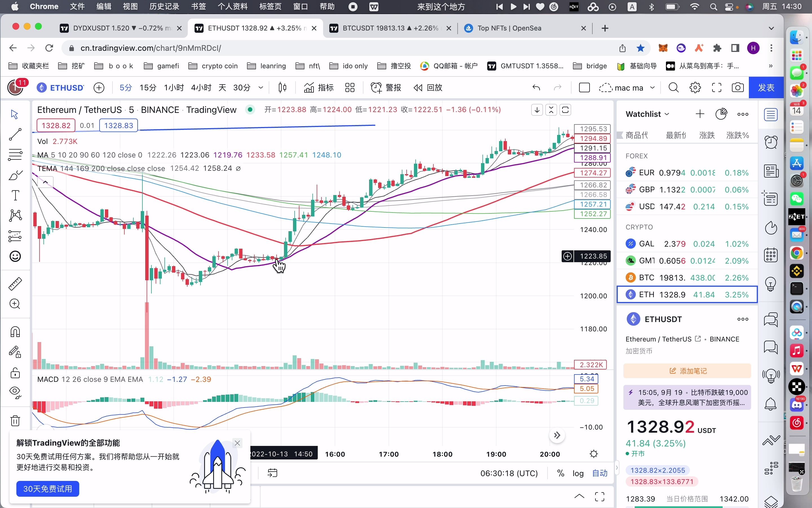Expand the bottom panel chevron

(579, 496)
